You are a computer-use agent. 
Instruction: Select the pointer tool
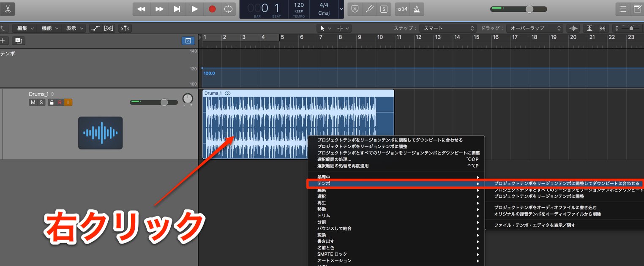[322, 28]
